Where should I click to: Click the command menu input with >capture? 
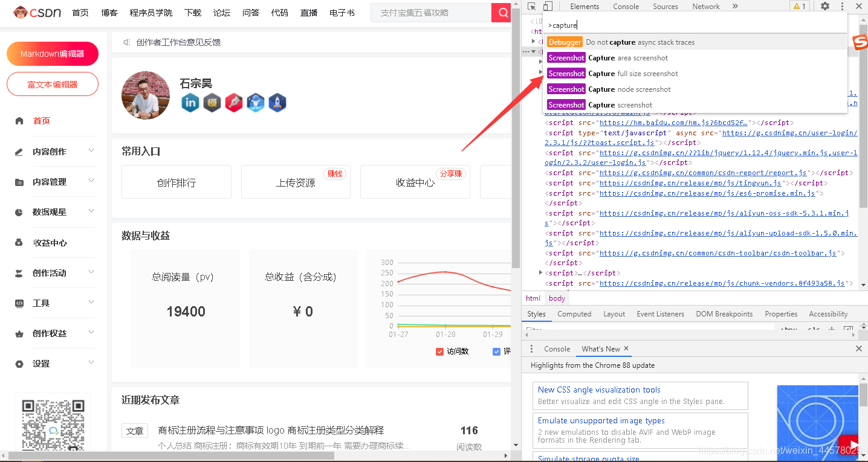(695, 25)
